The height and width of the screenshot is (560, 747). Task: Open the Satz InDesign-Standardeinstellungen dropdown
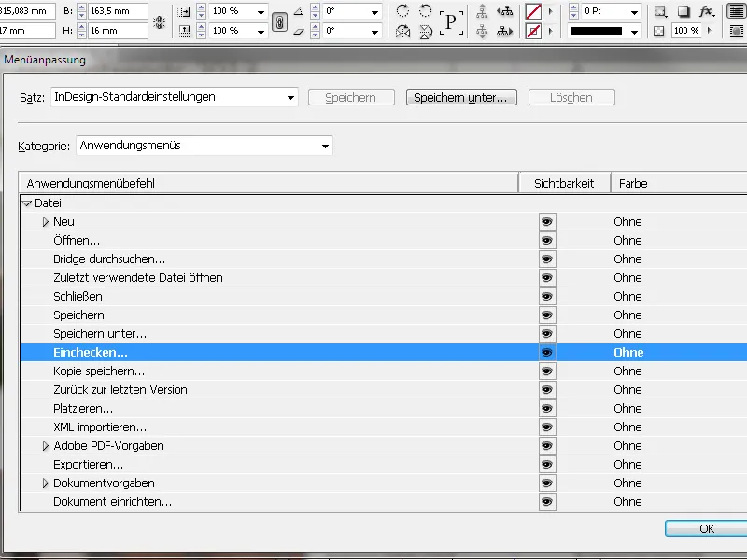pyautogui.click(x=175, y=97)
